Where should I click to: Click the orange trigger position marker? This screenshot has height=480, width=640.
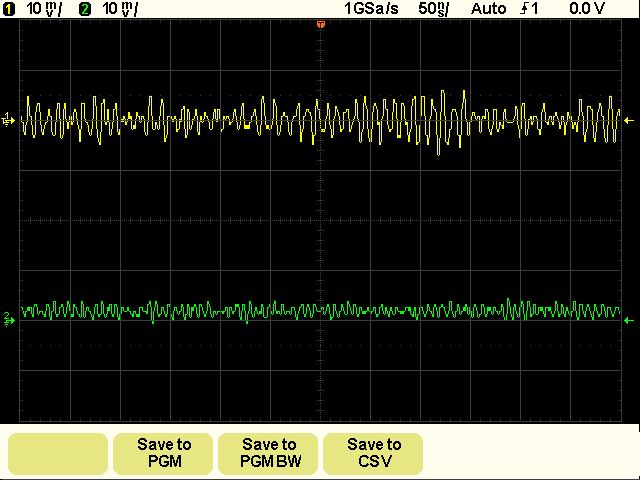(320, 24)
